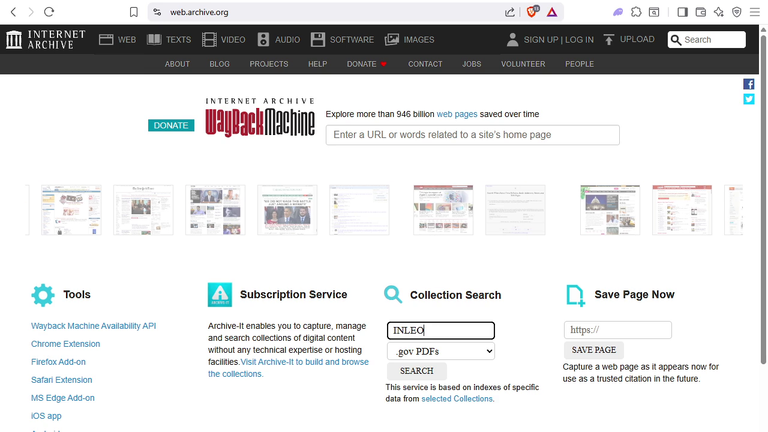Focus Collection Search field containing INLEO

coord(441,330)
